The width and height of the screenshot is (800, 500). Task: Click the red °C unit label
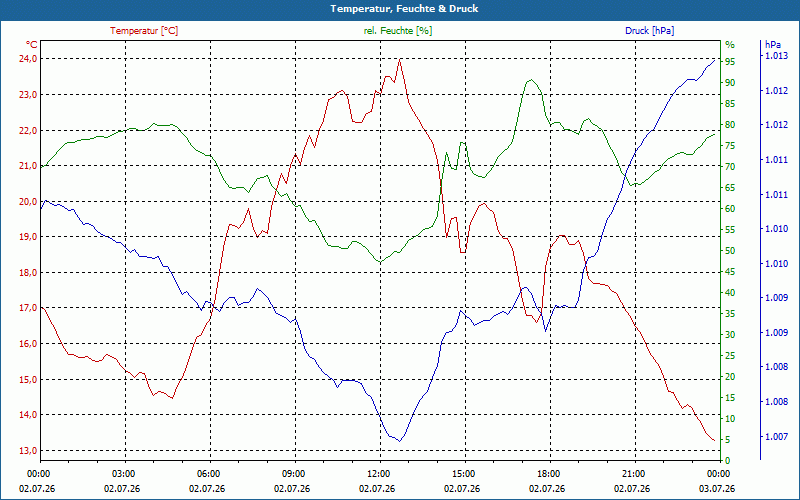pos(31,45)
